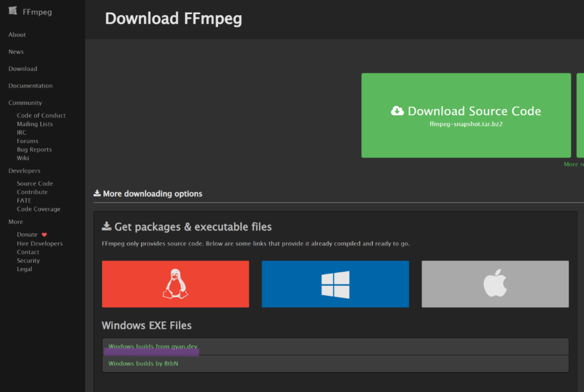Select the Windows logo packages tile
Image resolution: width=584 pixels, height=392 pixels.
pos(335,284)
